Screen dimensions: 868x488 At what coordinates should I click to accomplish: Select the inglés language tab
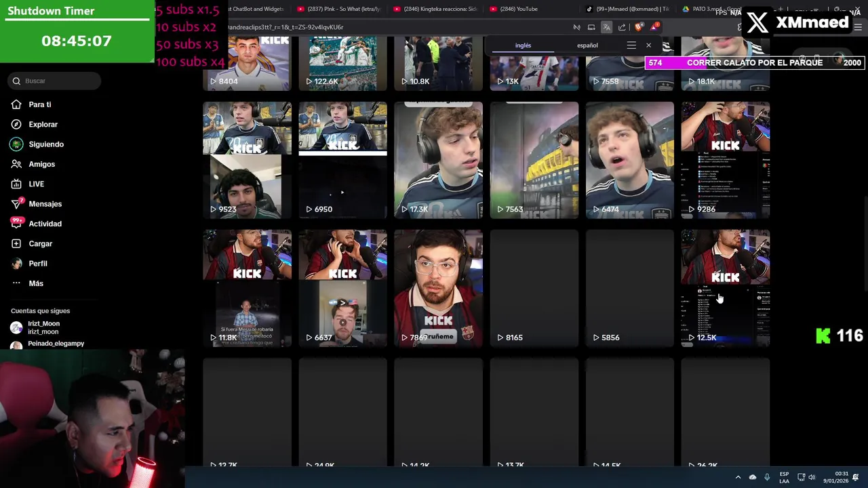tap(523, 45)
